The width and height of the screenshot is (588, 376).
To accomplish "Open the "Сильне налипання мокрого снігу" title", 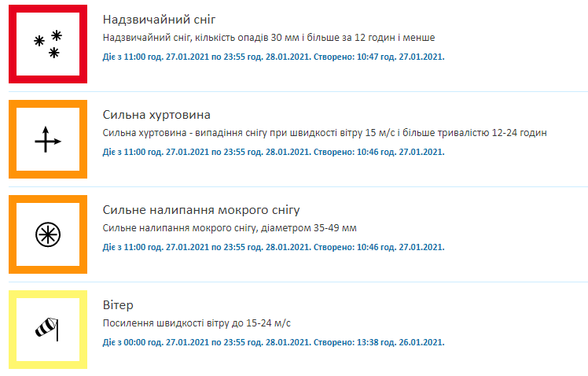I will point(201,210).
